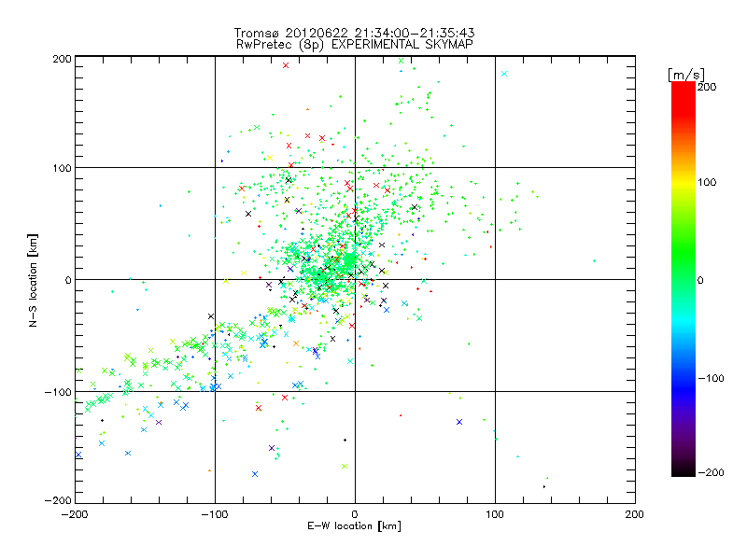Click the '[m/s]' colorbar unit label
This screenshot has width=747, height=560.
coord(686,75)
